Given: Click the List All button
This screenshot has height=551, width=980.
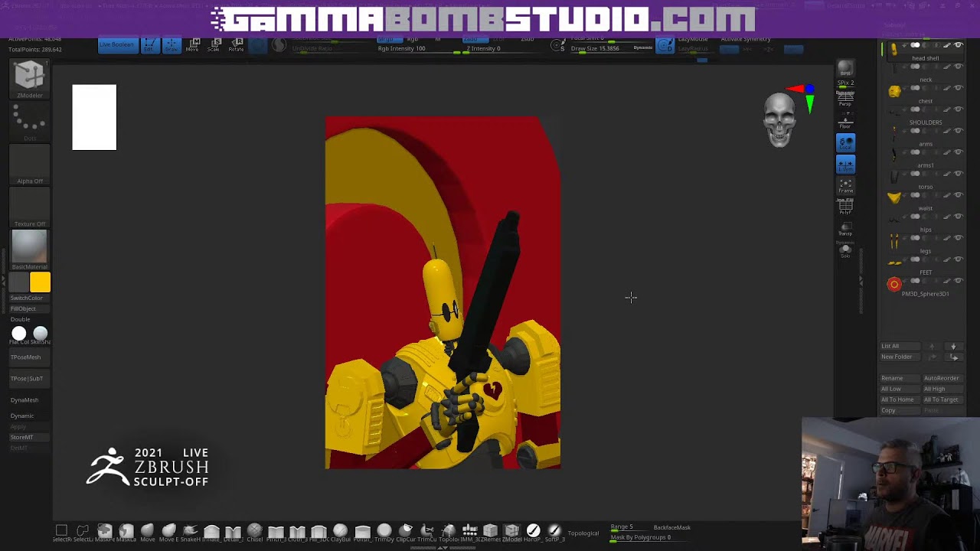Looking at the screenshot, I should [x=900, y=346].
